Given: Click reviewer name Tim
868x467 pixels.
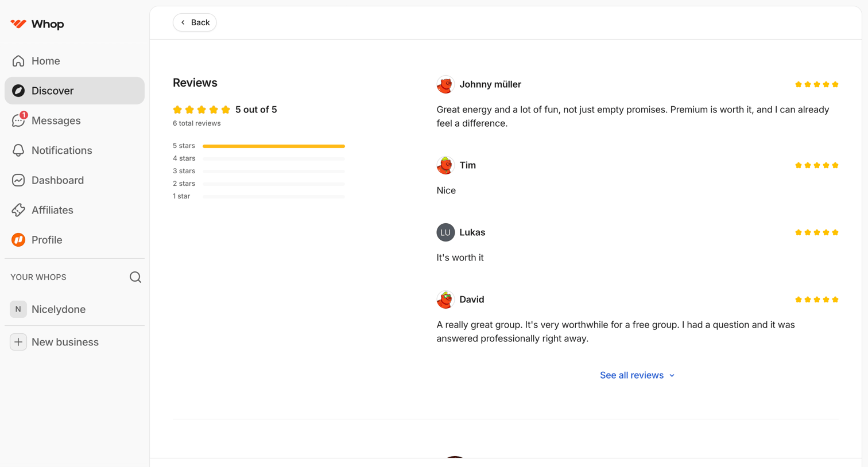Looking at the screenshot, I should click(468, 165).
